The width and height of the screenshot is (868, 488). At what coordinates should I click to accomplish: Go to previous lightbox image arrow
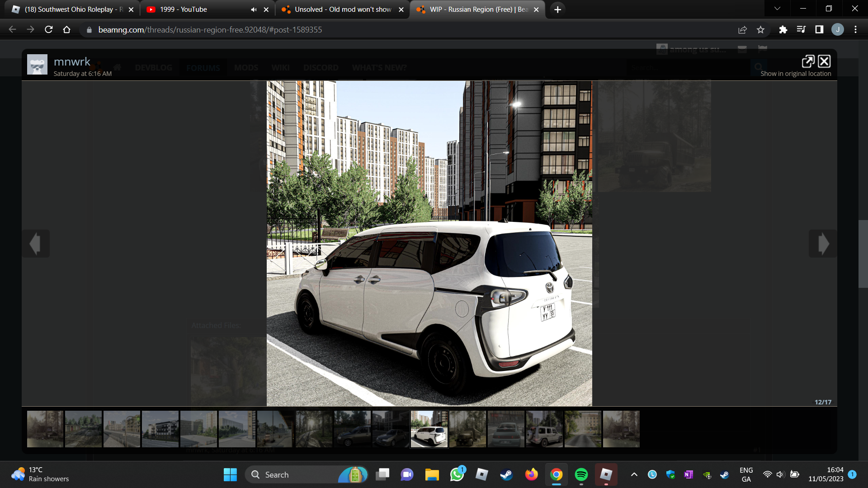(36, 244)
